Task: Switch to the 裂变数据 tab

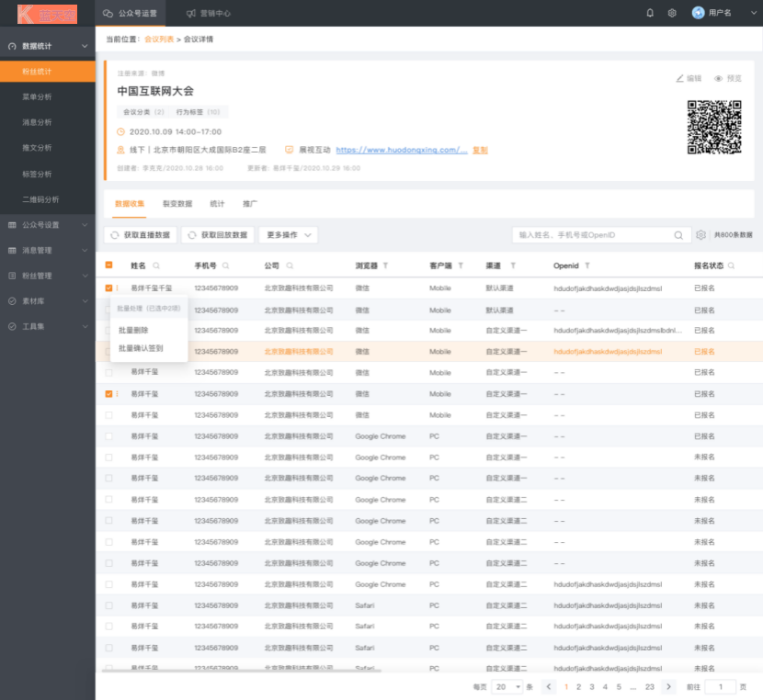Action: coord(177,203)
